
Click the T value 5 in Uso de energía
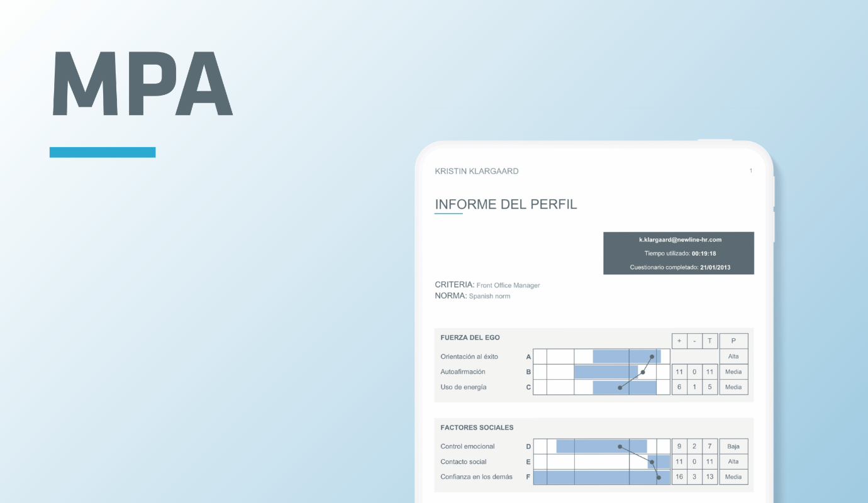tap(709, 387)
